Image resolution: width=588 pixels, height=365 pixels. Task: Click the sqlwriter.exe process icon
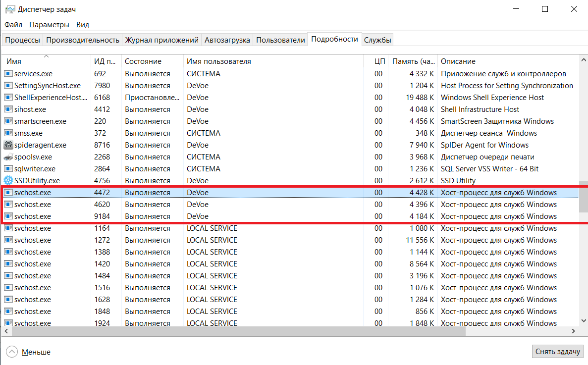click(8, 169)
